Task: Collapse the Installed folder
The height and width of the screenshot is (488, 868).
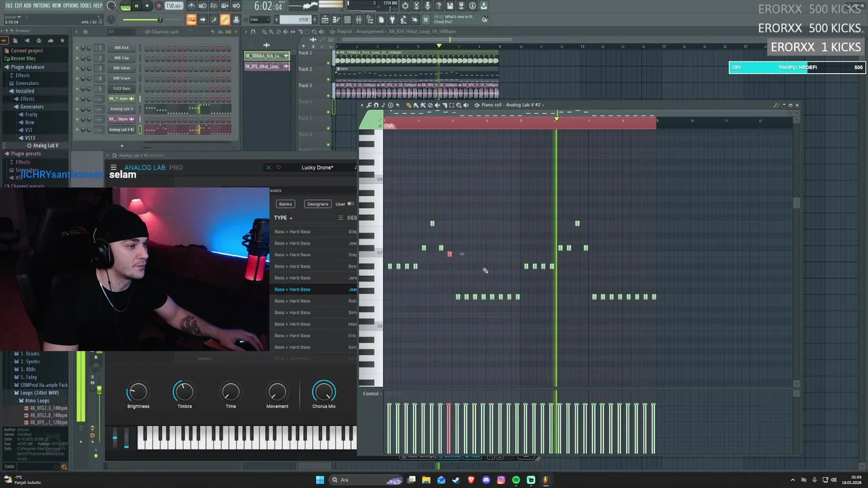Action: tap(24, 91)
